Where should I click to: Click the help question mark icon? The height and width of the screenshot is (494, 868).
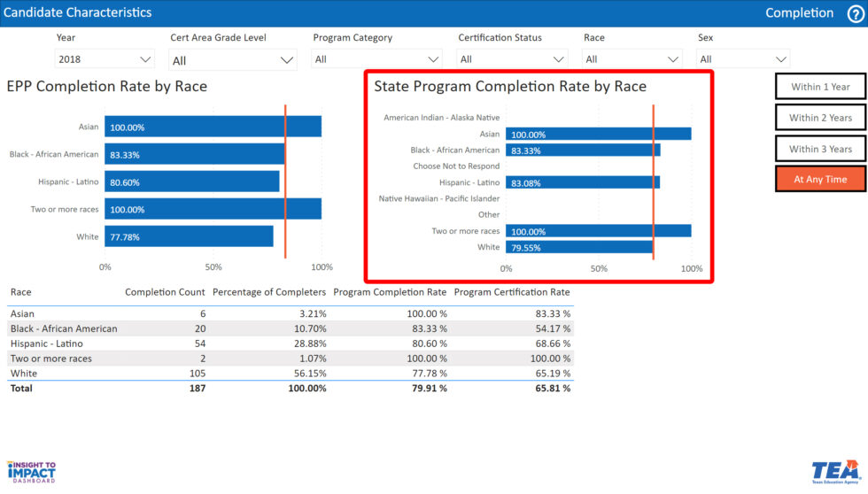855,13
